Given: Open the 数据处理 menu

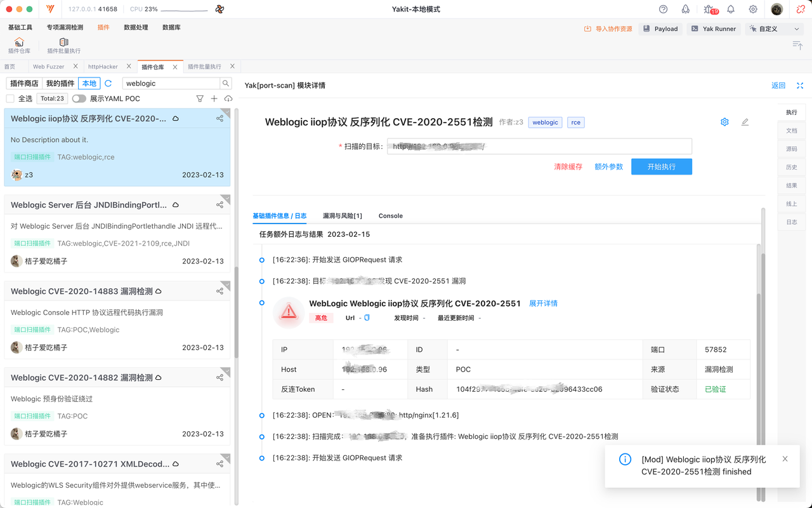Looking at the screenshot, I should pos(136,27).
